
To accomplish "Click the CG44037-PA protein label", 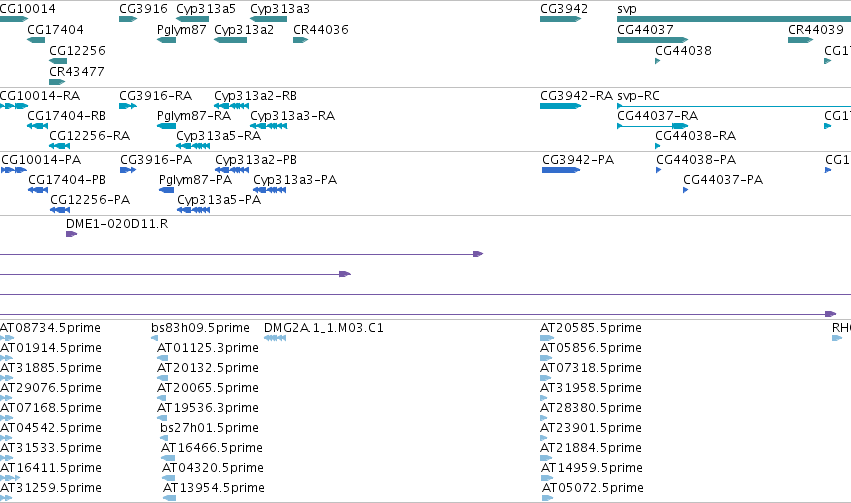I will click(723, 180).
